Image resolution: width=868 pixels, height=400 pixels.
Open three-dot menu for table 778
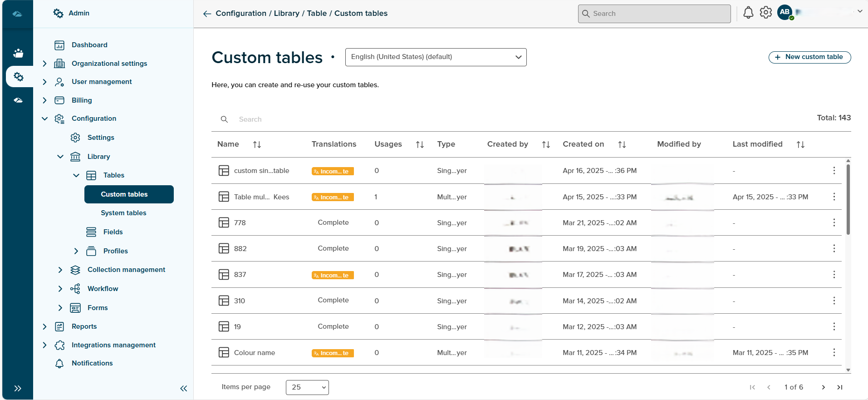pos(834,222)
